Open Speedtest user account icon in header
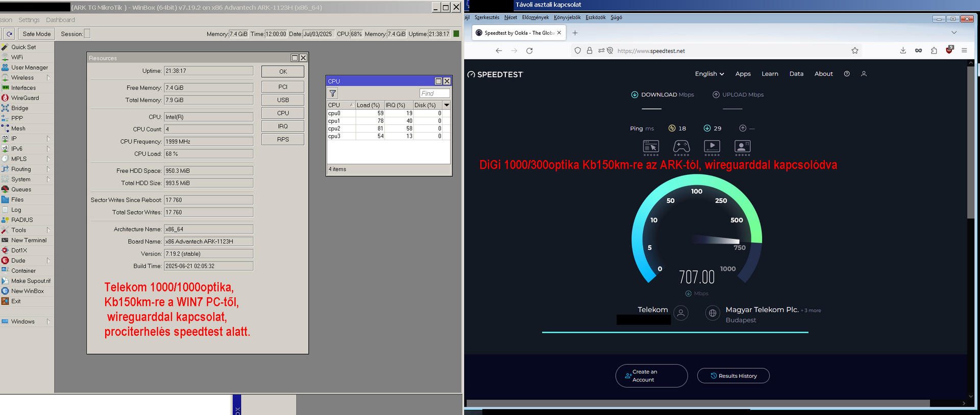The height and width of the screenshot is (415, 980). pos(864,74)
